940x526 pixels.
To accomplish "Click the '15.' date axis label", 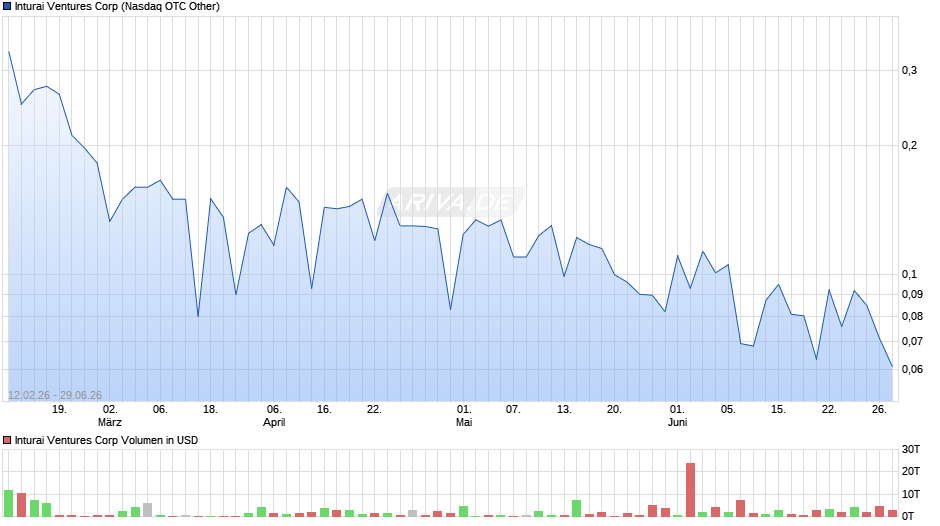I will tap(778, 409).
